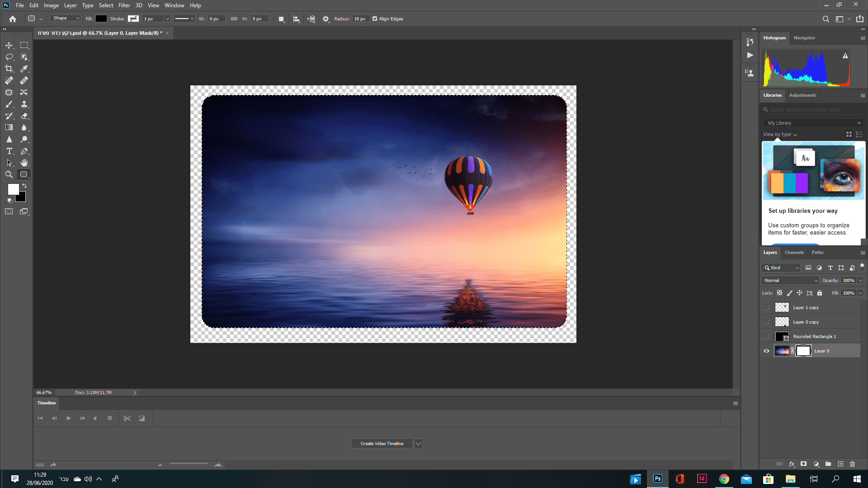The height and width of the screenshot is (488, 868).
Task: Click the add layer style fx icon
Action: point(792,464)
